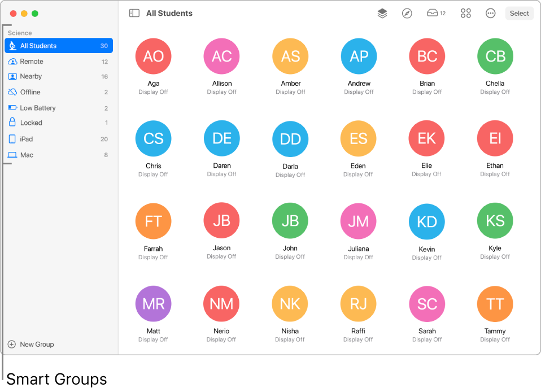Viewport: 541px width, 392px height.
Task: Click the stacked layers toolbar icon
Action: click(382, 14)
